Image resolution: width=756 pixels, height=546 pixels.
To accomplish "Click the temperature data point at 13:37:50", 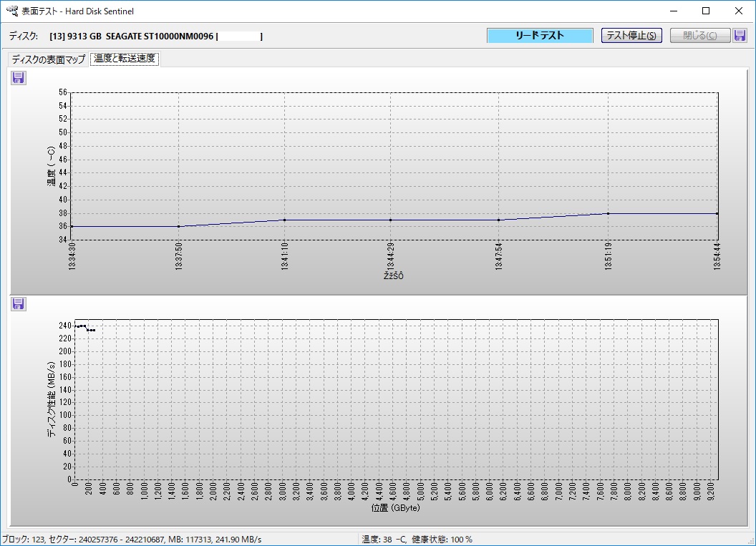I will point(179,227).
